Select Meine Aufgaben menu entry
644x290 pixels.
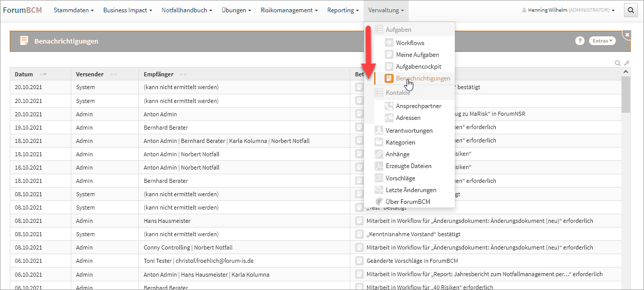[x=417, y=55]
